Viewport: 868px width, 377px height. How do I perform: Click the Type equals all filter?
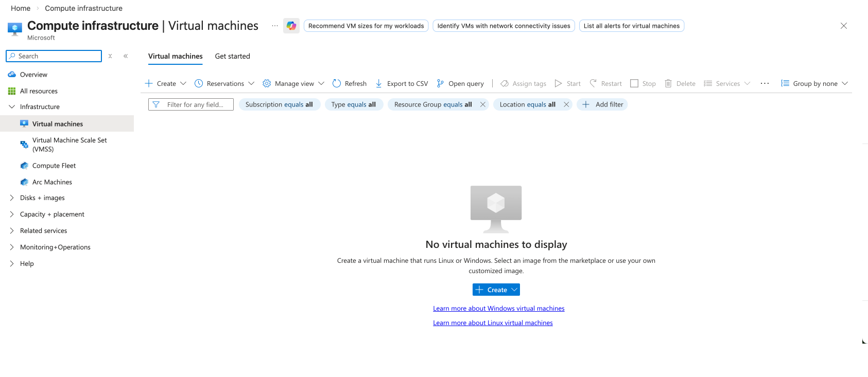click(354, 104)
